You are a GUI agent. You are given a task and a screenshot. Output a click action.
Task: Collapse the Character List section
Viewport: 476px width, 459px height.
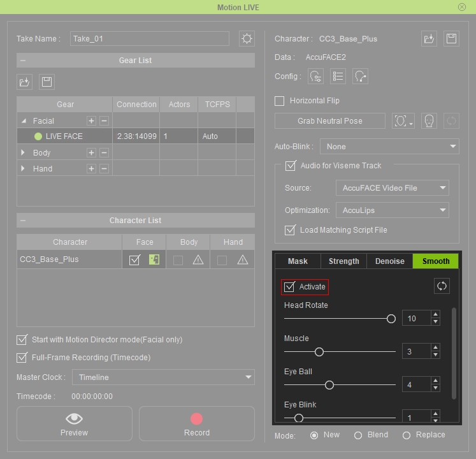point(23,221)
